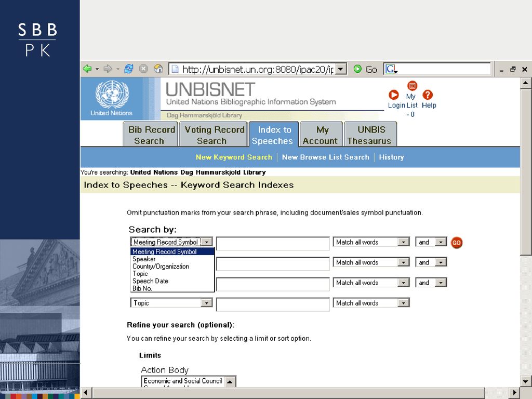Choose Topic in the open dropdown list
Viewport: 532px width, 399px height.
tap(172, 274)
